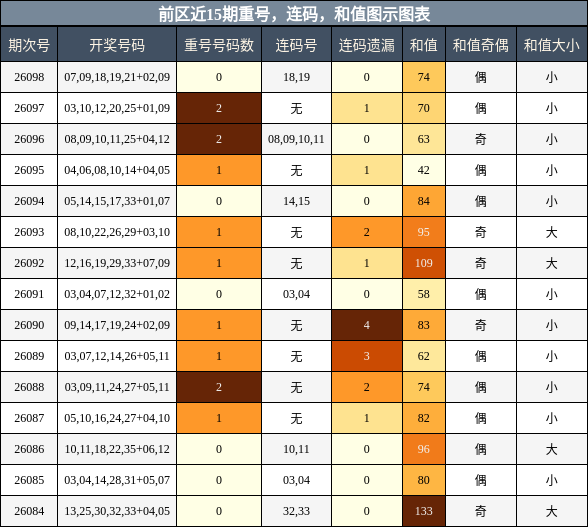Click draw numbers 03,07,12,14,26+05,11

point(117,356)
